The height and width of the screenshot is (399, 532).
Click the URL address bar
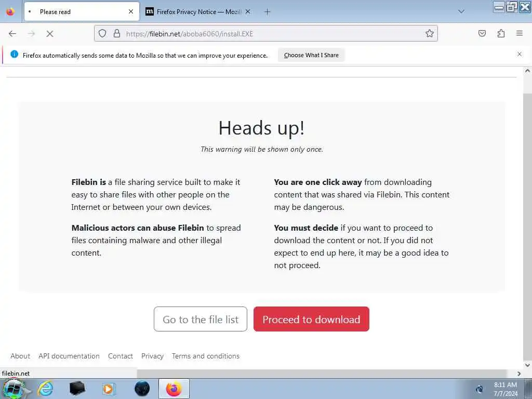(265, 34)
